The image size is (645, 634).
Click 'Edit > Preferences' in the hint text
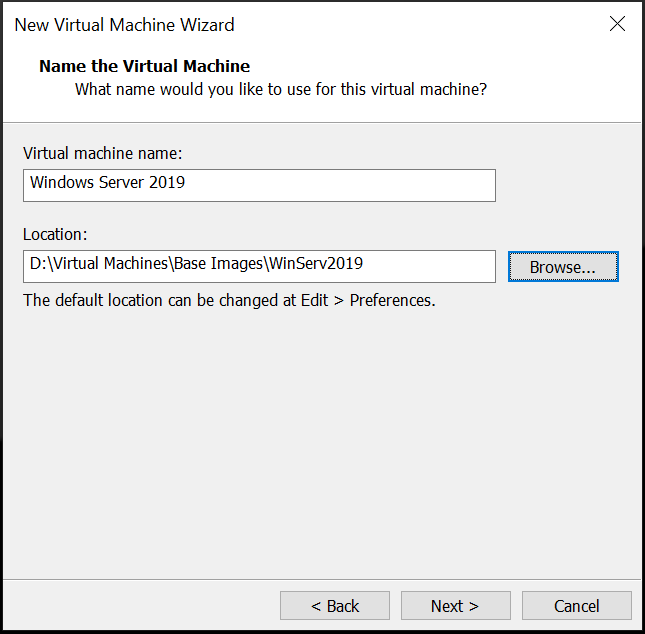pos(367,300)
